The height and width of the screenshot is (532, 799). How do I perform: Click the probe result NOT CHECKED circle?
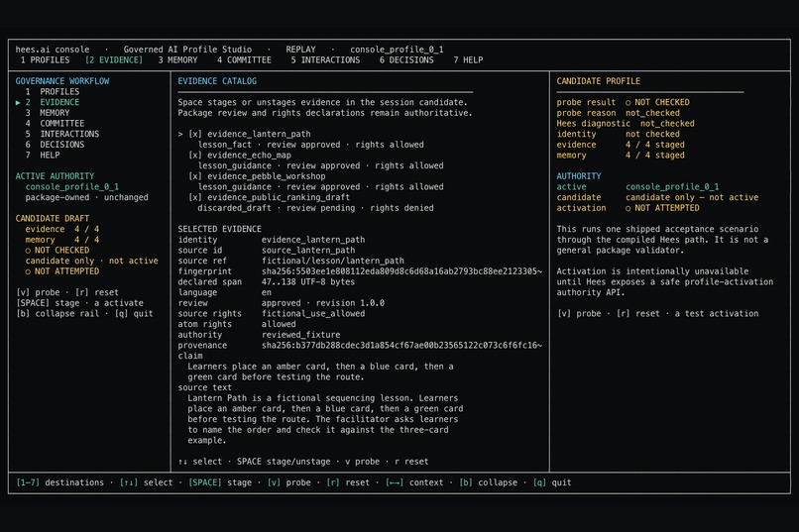(x=628, y=102)
